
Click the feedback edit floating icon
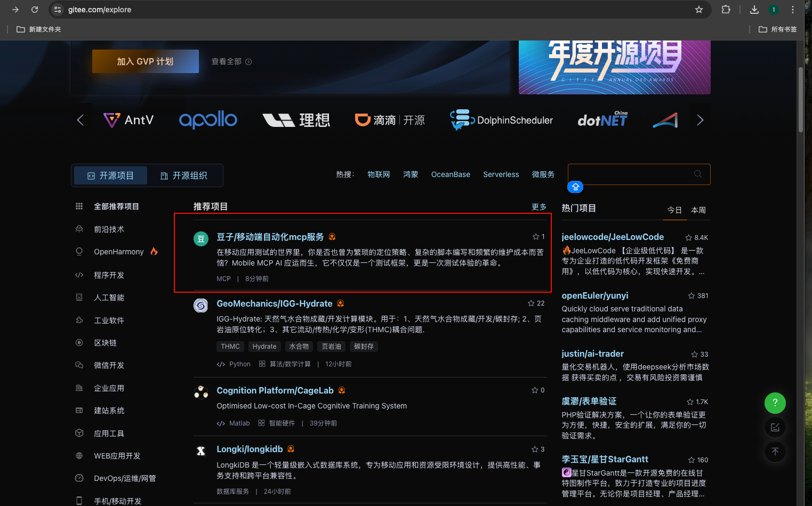click(775, 427)
